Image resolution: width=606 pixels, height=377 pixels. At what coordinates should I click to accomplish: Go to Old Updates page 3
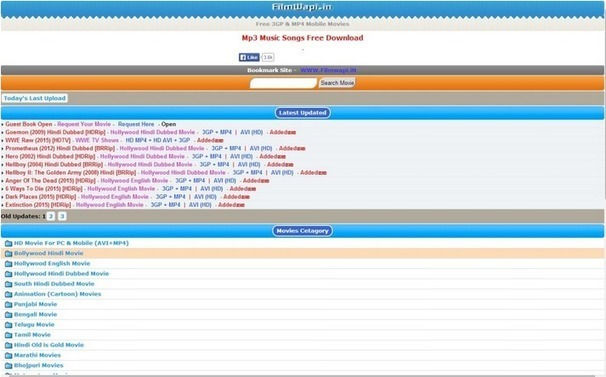click(x=62, y=216)
